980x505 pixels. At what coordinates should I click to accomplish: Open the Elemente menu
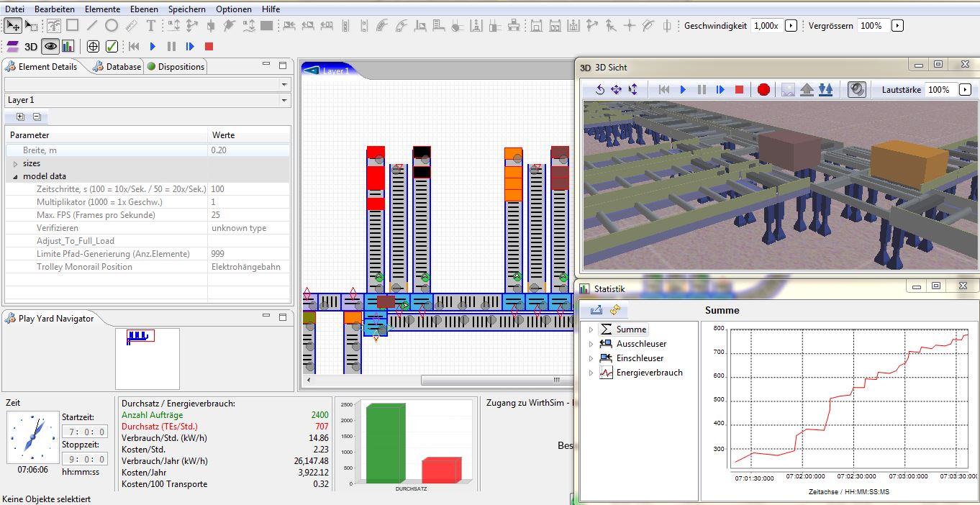pos(102,9)
